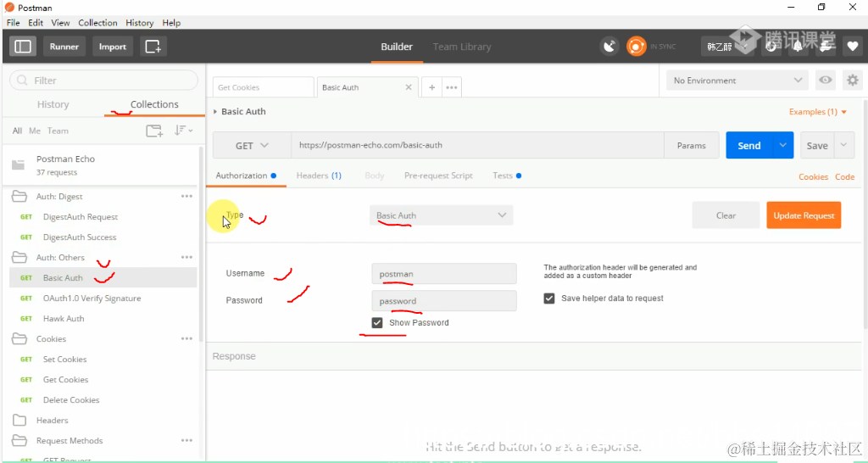Expand the Headers folder
The height and width of the screenshot is (463, 868).
coord(19,421)
